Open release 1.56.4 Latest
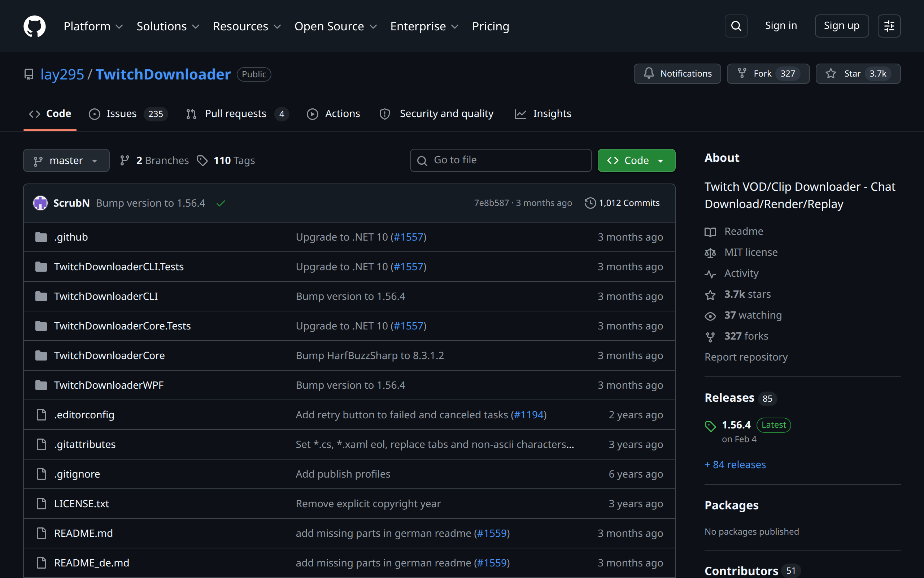Image resolution: width=924 pixels, height=578 pixels. pyautogui.click(x=748, y=431)
